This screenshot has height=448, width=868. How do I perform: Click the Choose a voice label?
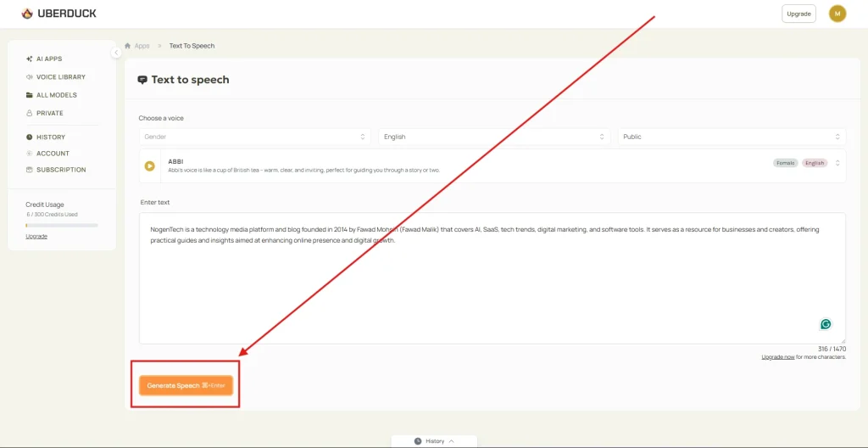[x=161, y=118]
